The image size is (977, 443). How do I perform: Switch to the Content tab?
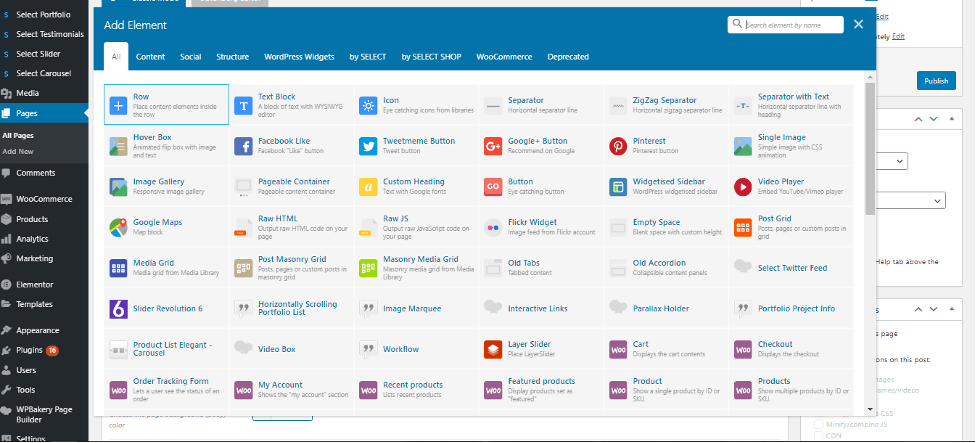[x=150, y=57]
